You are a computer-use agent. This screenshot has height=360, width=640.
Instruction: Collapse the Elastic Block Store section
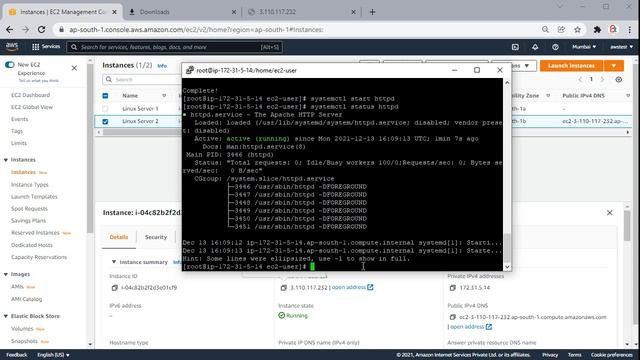(x=6, y=316)
